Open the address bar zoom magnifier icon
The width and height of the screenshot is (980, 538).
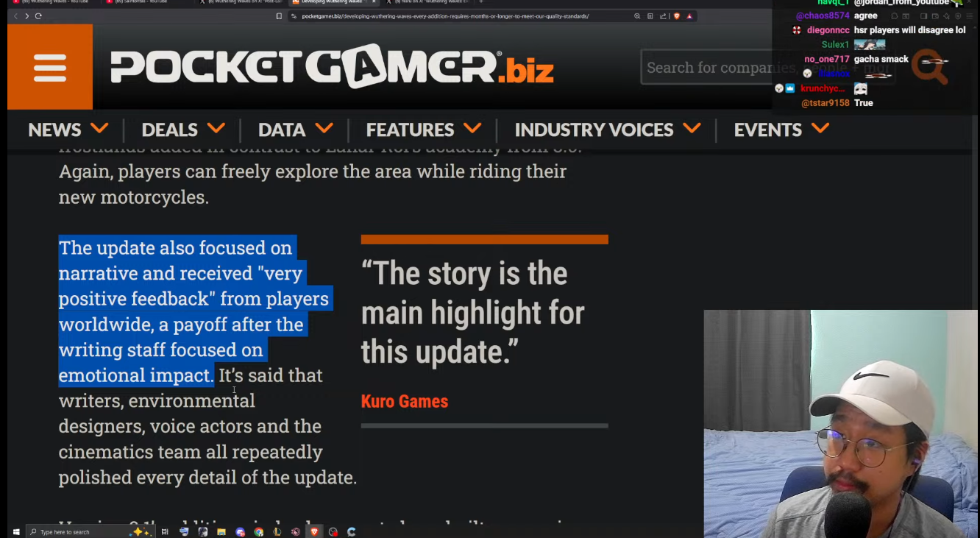[637, 16]
